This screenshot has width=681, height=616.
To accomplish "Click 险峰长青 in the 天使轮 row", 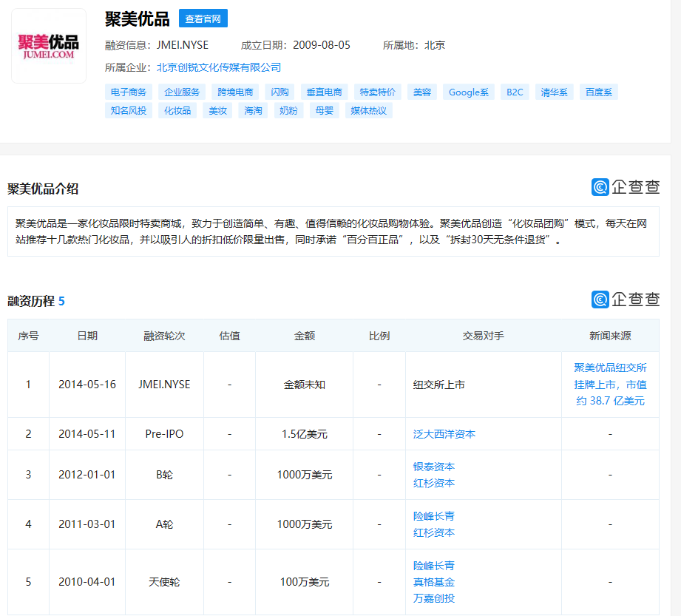I will pyautogui.click(x=434, y=566).
